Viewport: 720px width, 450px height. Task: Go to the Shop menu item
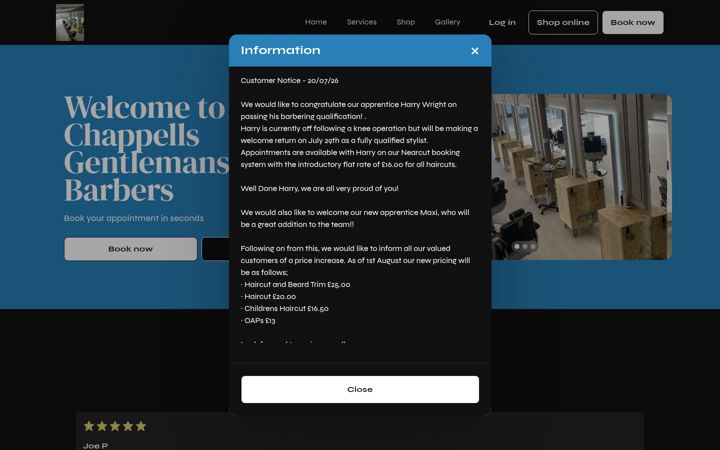(405, 22)
